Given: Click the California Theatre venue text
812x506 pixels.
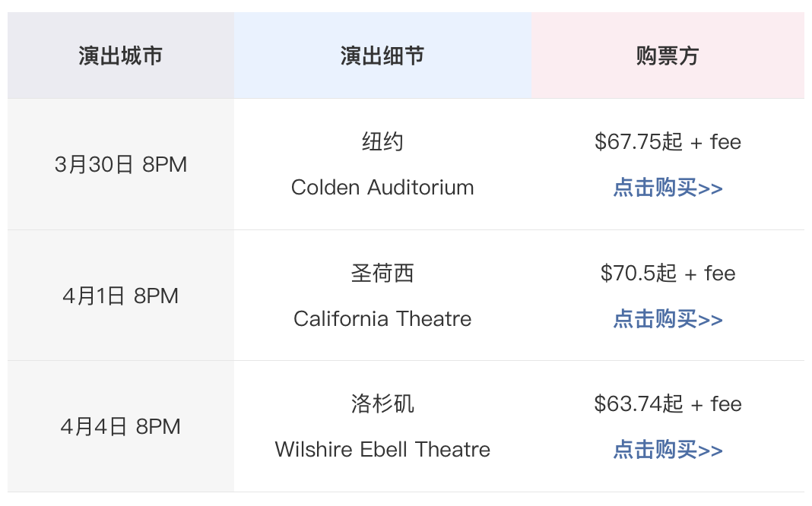Looking at the screenshot, I should pyautogui.click(x=382, y=318).
